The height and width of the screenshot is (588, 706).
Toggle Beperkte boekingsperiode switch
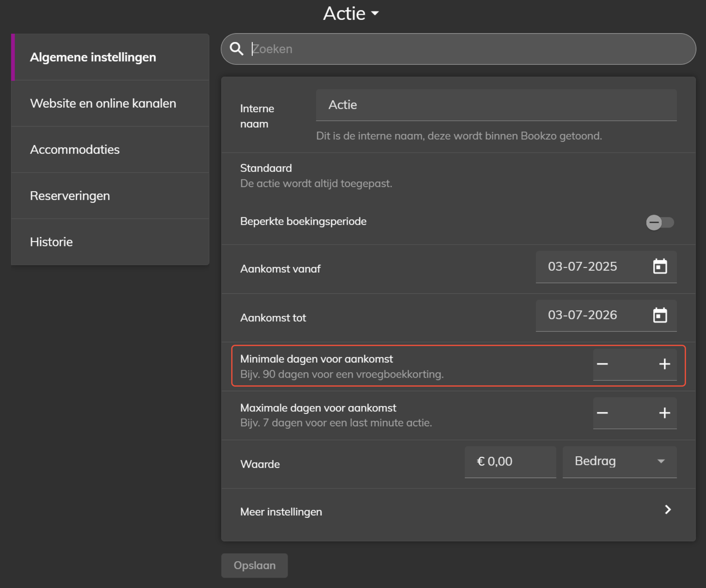(x=659, y=222)
